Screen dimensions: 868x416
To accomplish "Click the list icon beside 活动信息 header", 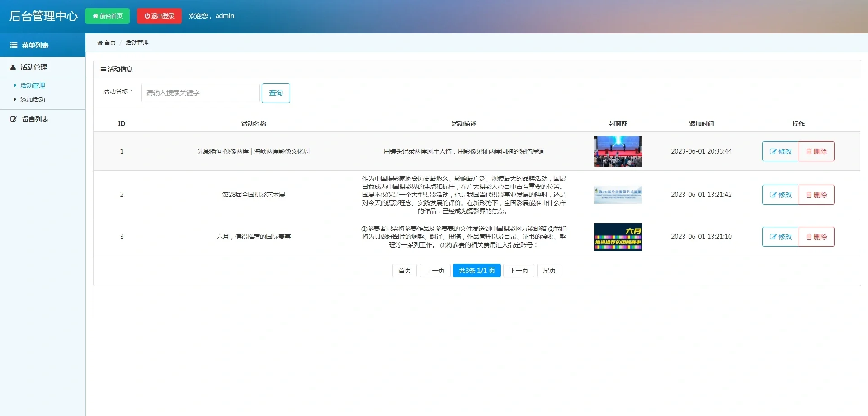I will [103, 69].
